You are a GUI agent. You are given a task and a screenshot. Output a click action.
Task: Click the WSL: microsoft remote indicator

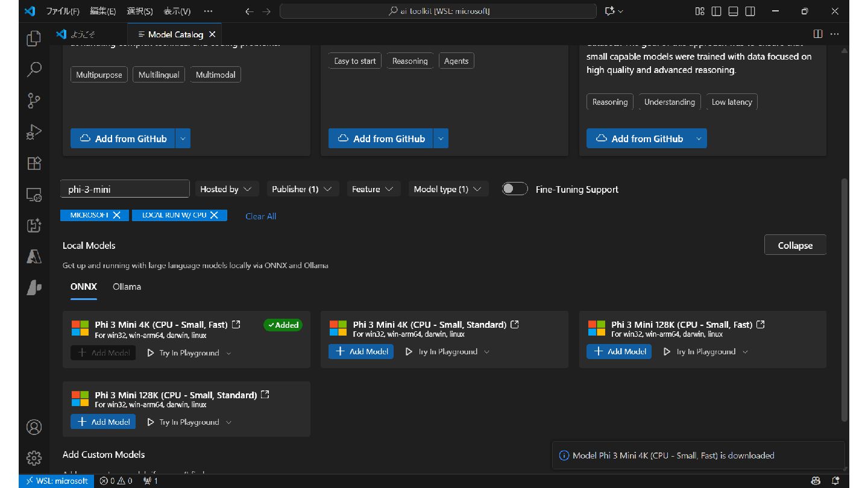[x=56, y=481]
